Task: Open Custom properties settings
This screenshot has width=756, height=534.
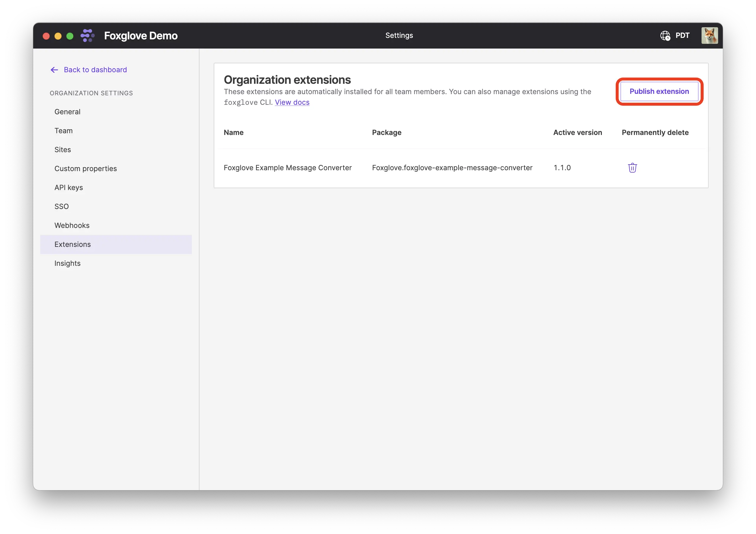Action: (x=86, y=168)
